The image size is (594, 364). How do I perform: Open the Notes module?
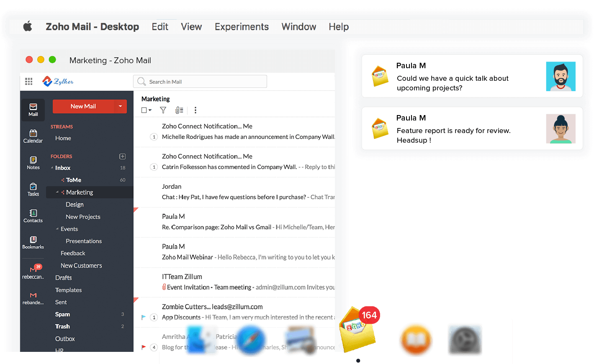coord(33,163)
